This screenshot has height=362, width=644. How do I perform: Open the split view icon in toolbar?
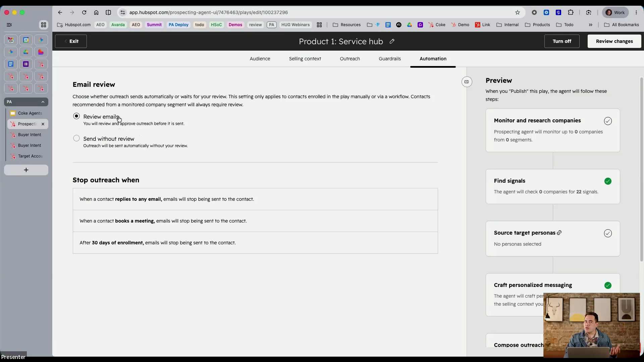[108, 12]
